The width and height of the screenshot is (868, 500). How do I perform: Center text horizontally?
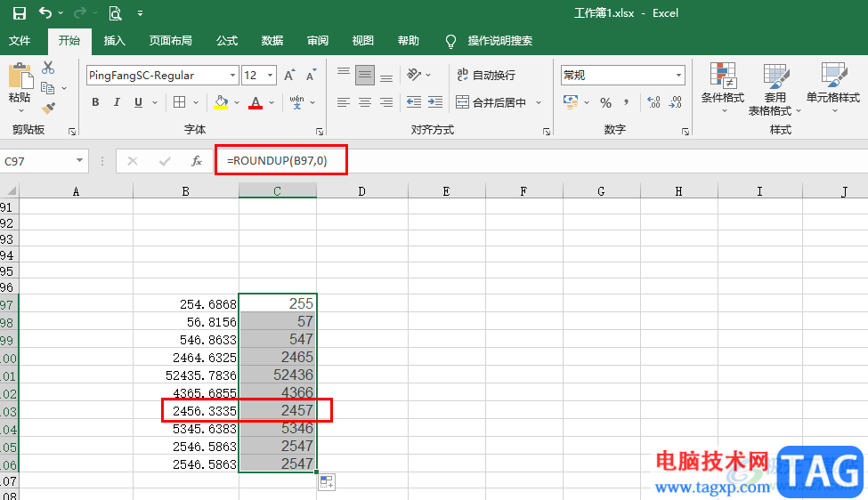click(365, 102)
